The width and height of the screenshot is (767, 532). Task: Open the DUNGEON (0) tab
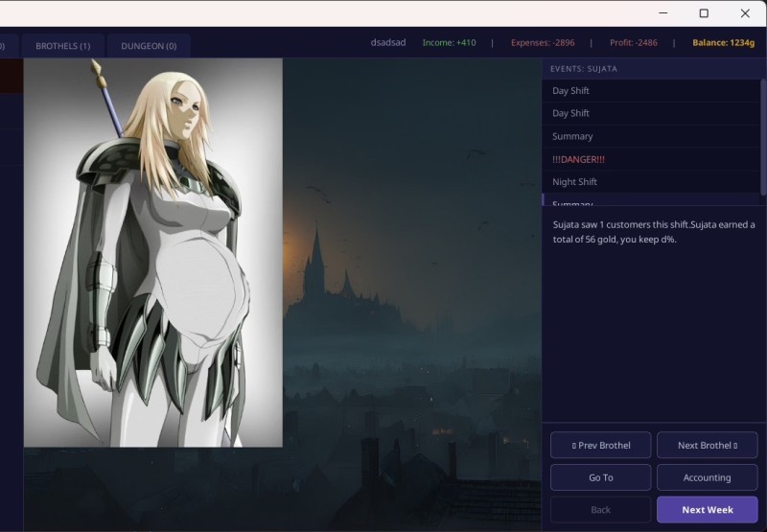tap(149, 46)
